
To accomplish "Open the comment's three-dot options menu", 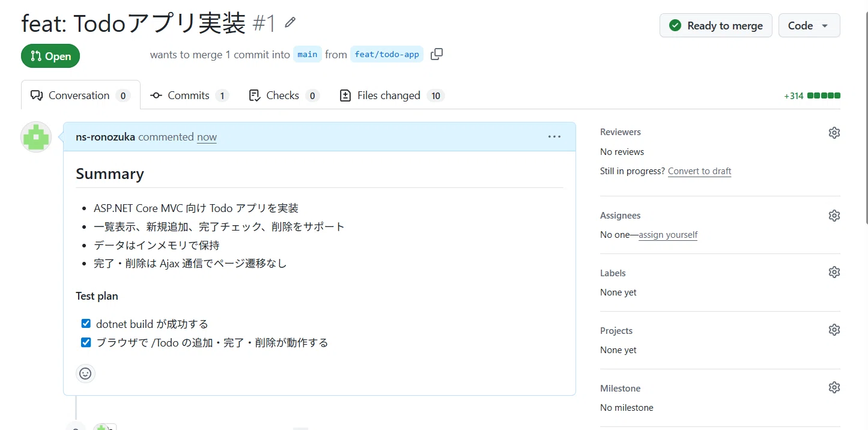I will point(554,137).
